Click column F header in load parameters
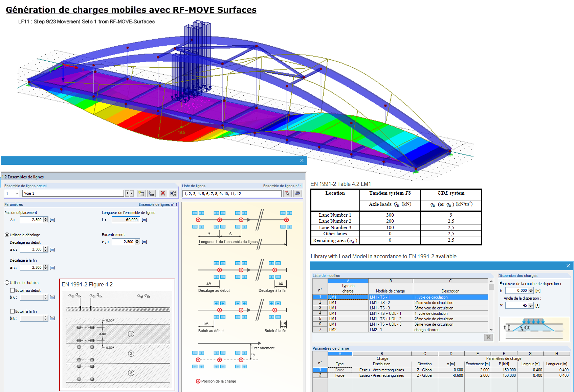The width and height of the screenshot is (574, 392). pos(504,354)
